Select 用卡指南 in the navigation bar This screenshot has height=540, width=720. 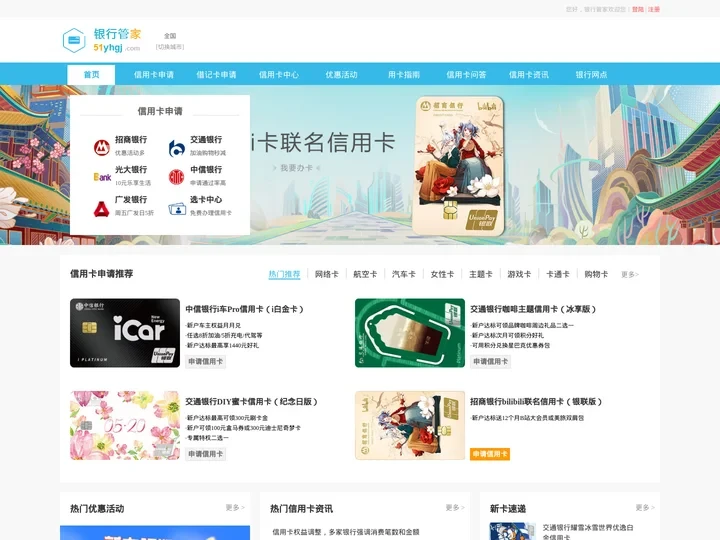coord(404,74)
